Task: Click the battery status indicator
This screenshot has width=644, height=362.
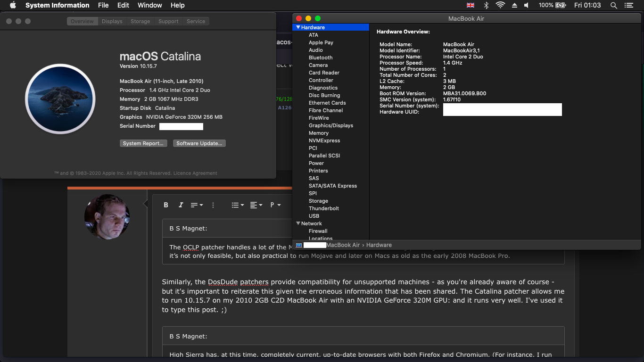Action: pyautogui.click(x=552, y=5)
